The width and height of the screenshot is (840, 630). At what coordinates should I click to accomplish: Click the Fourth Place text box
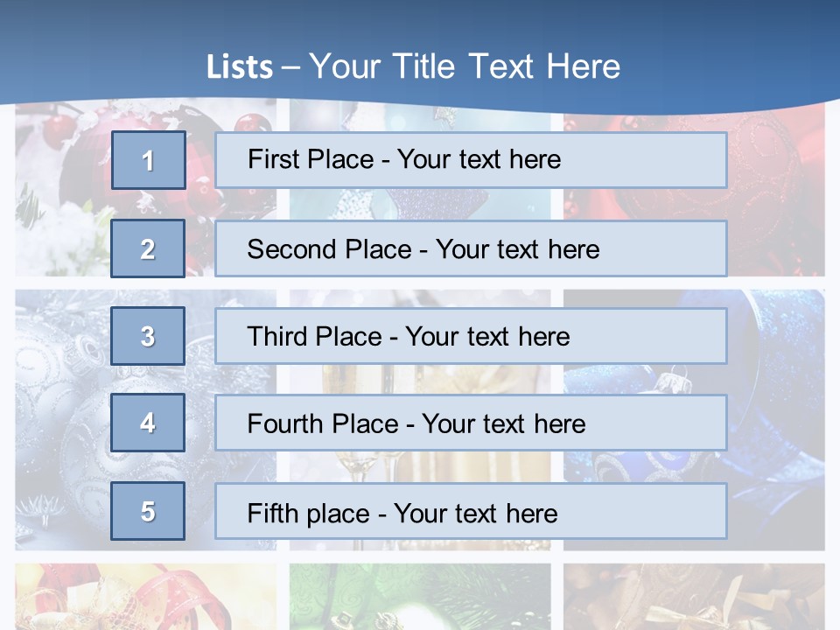coord(471,423)
